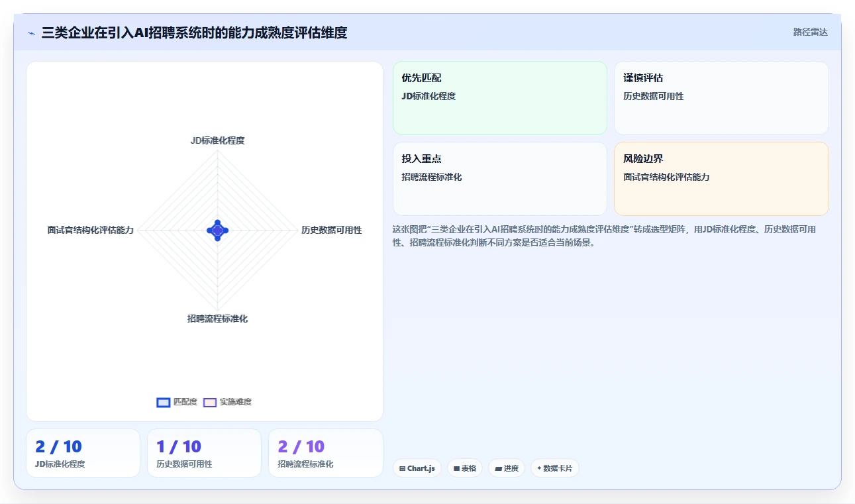Viewport: 855px width, 504px height.
Task: Select the 进度 tag
Action: coord(507,468)
